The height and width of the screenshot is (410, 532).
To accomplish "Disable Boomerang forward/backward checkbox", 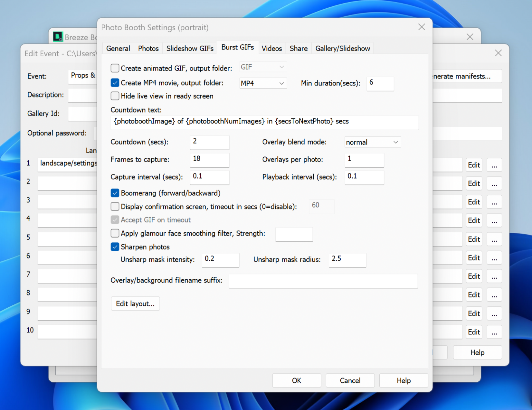I will [115, 193].
